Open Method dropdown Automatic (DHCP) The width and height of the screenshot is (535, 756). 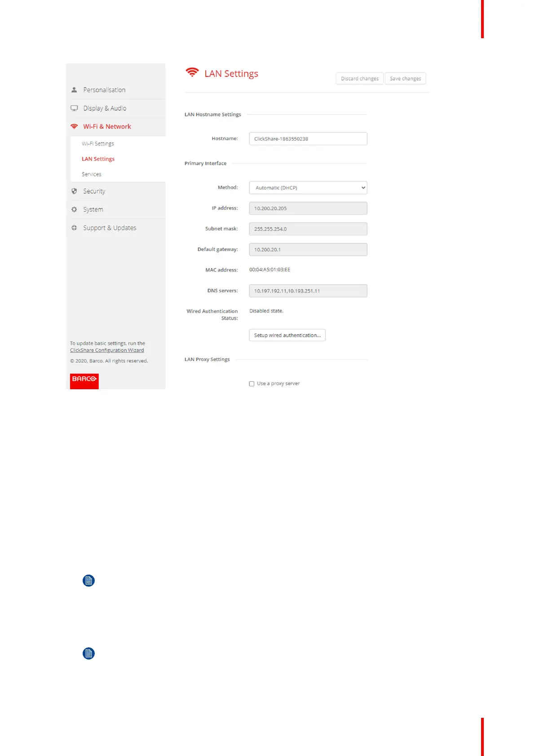pos(308,188)
